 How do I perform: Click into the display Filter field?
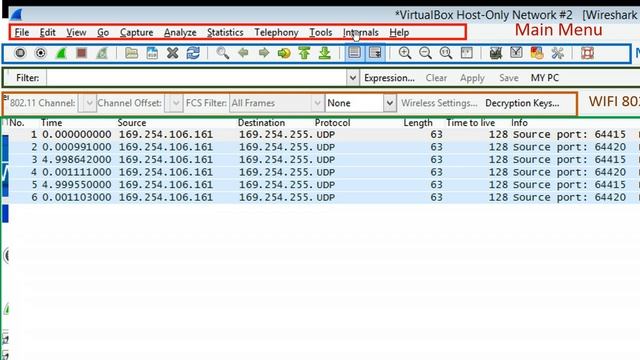[197, 78]
